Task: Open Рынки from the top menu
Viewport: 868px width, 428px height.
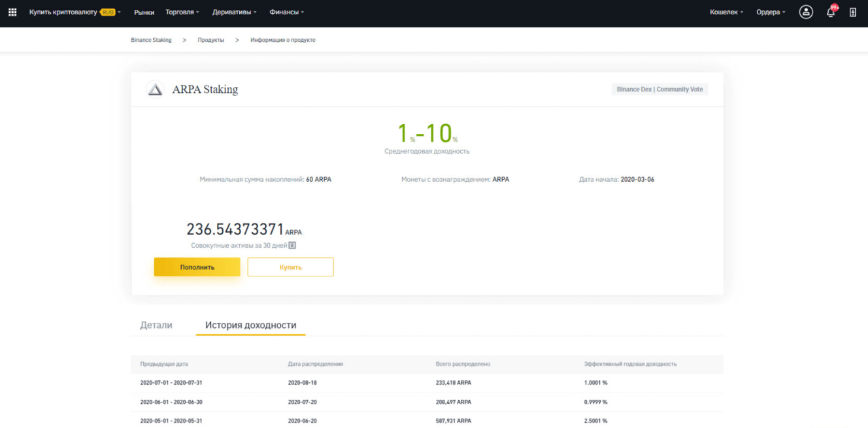Action: pyautogui.click(x=144, y=11)
